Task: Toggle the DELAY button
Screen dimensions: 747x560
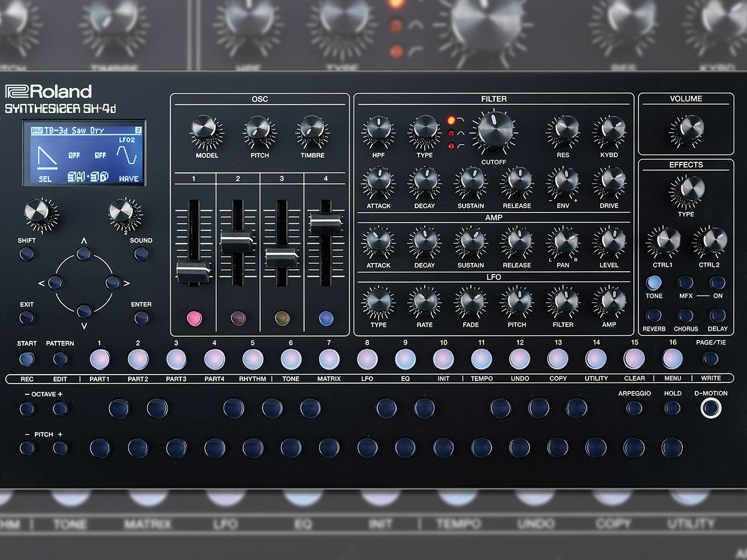Action: pyautogui.click(x=717, y=316)
